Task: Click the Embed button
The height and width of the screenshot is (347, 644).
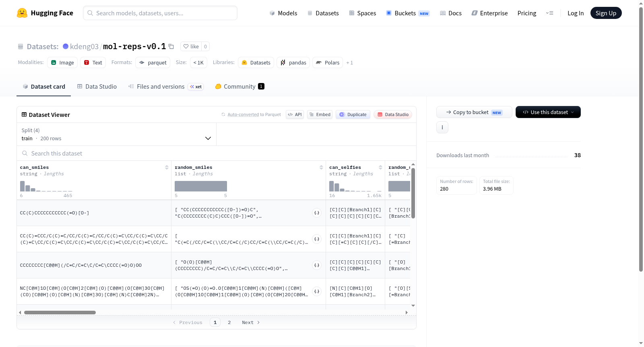Action: click(320, 114)
